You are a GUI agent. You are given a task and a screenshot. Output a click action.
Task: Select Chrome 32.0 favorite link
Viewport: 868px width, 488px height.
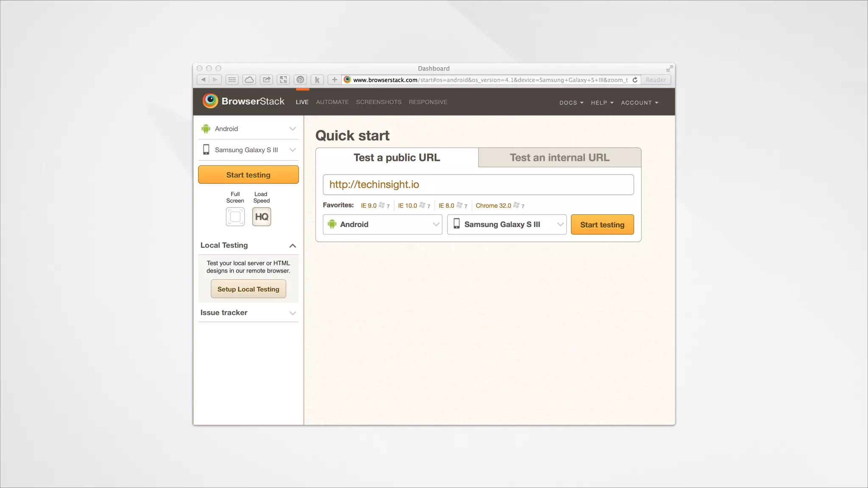(x=493, y=205)
